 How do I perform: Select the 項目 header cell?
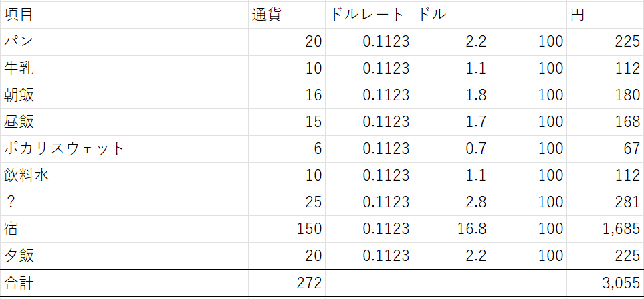18,15
